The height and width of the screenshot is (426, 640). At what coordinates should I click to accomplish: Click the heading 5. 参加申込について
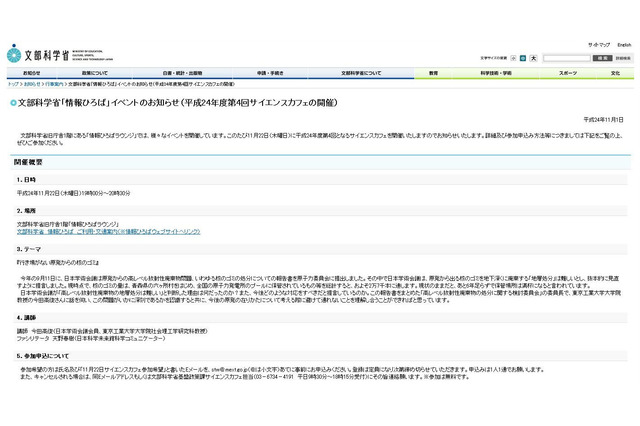(43, 356)
